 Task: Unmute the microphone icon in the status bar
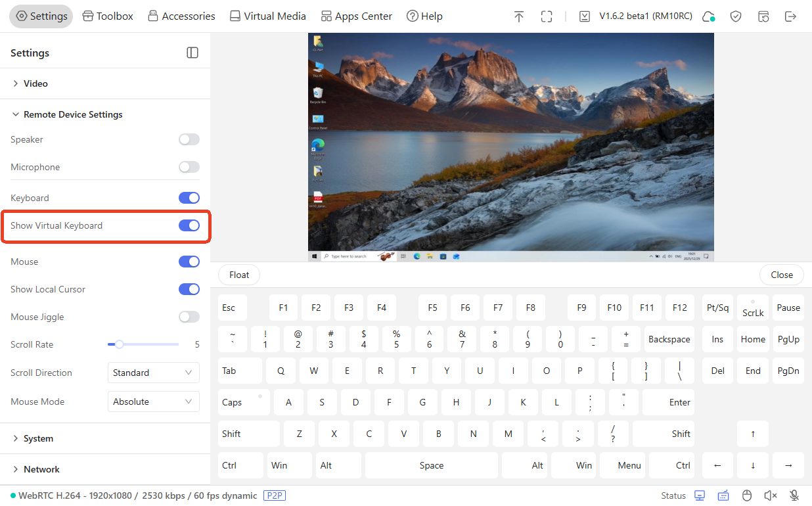tap(793, 495)
